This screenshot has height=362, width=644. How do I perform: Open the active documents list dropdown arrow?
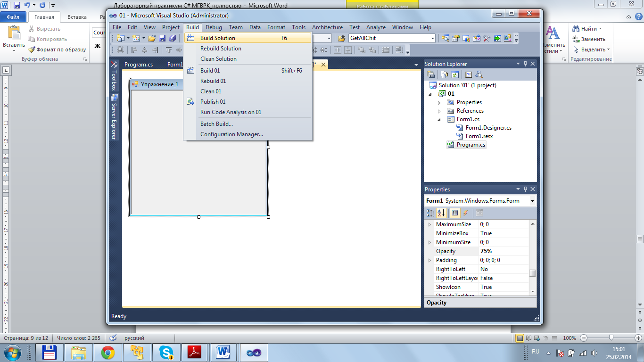pos(416,65)
